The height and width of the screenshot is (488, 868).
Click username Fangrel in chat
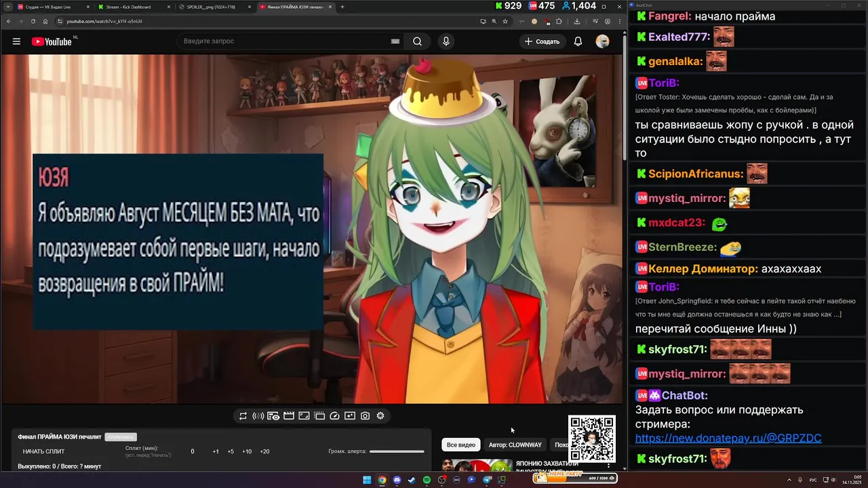(670, 16)
